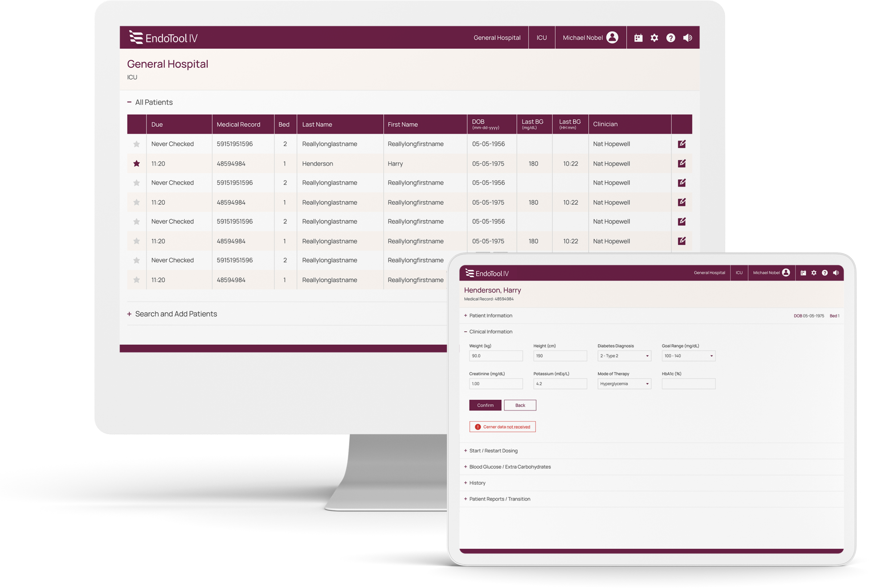
Task: Select General Hospital in the navigation bar
Action: [496, 37]
